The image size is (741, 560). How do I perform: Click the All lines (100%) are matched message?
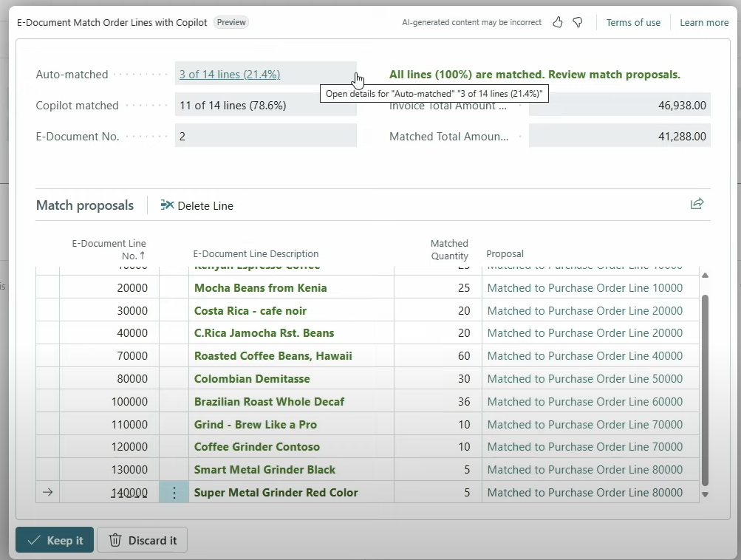[x=534, y=74]
